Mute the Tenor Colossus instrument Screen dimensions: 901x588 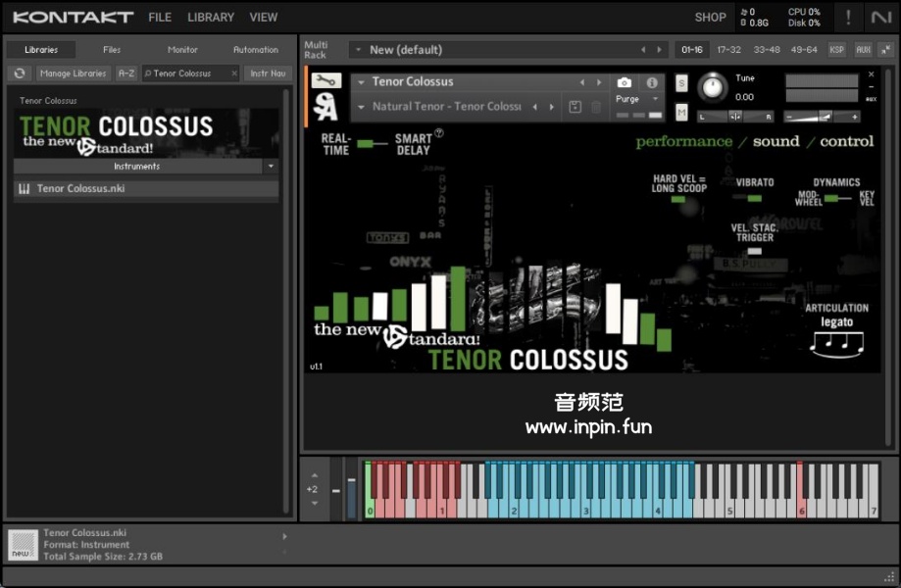click(681, 112)
